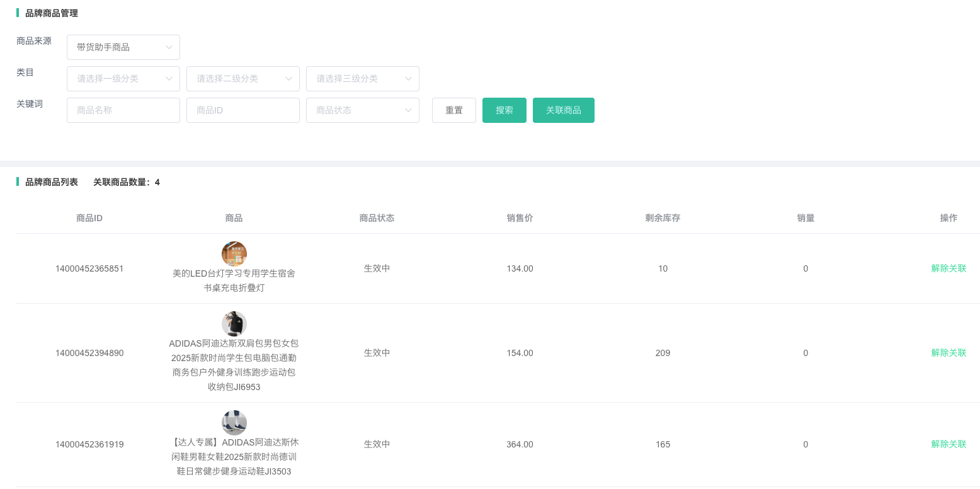
Task: Click 解除关联 for the ADIDAS双肩包 product
Action: pyautogui.click(x=949, y=353)
